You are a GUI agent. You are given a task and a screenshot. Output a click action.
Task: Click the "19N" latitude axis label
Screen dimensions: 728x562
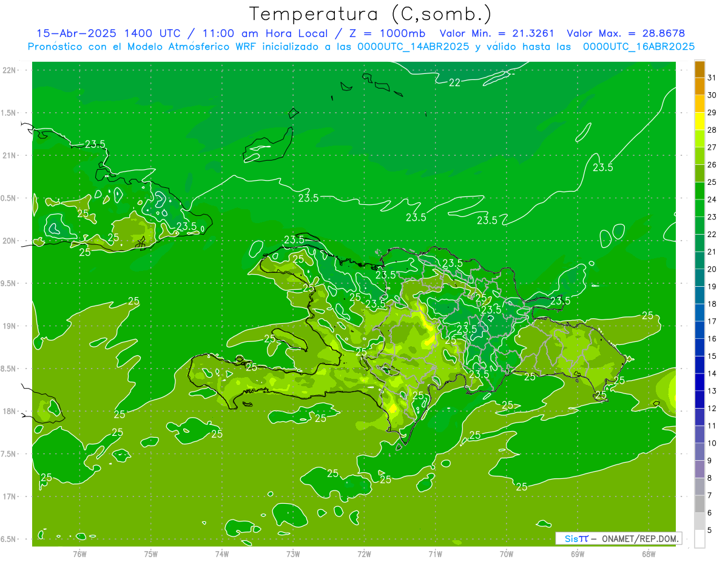click(x=10, y=326)
